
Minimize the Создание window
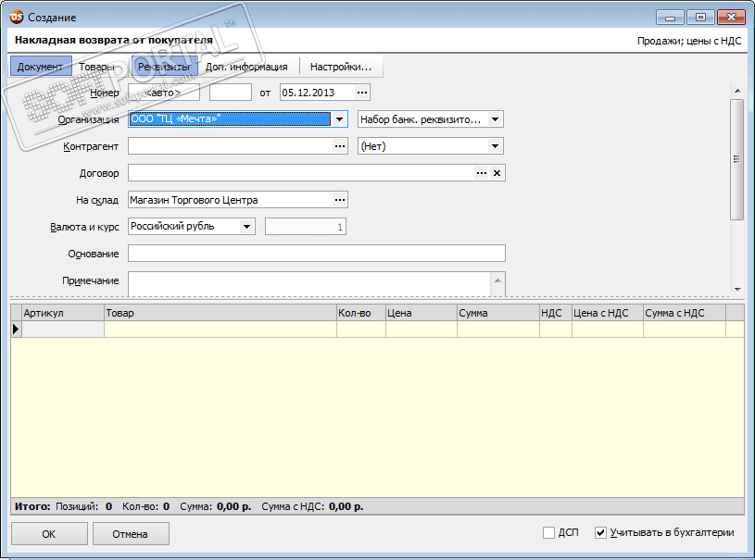pos(670,18)
